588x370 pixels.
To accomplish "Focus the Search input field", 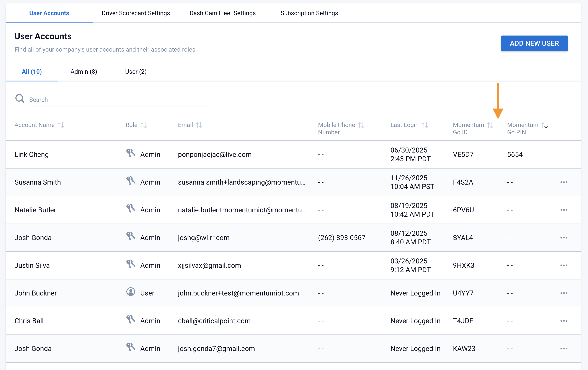I will (x=119, y=100).
